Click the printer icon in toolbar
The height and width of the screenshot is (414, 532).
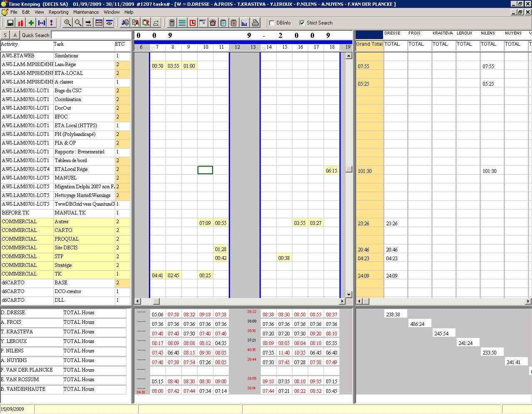(255, 23)
